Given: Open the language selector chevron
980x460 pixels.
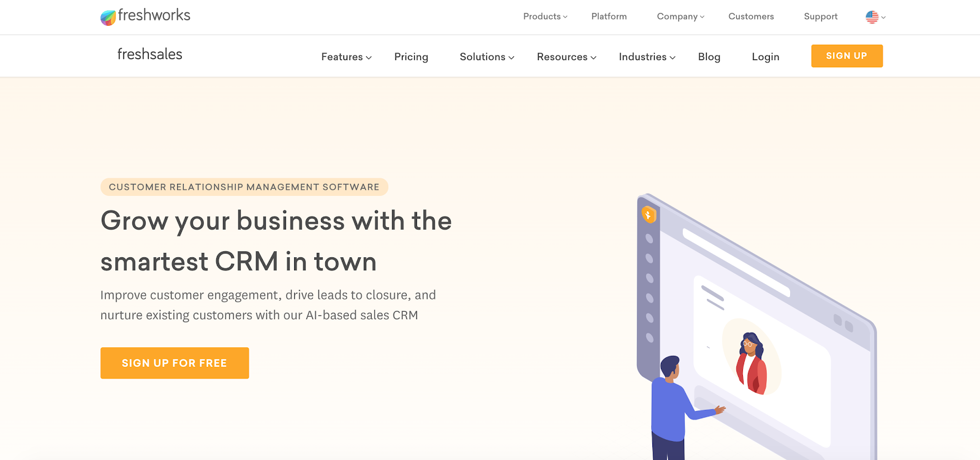Looking at the screenshot, I should click(883, 18).
